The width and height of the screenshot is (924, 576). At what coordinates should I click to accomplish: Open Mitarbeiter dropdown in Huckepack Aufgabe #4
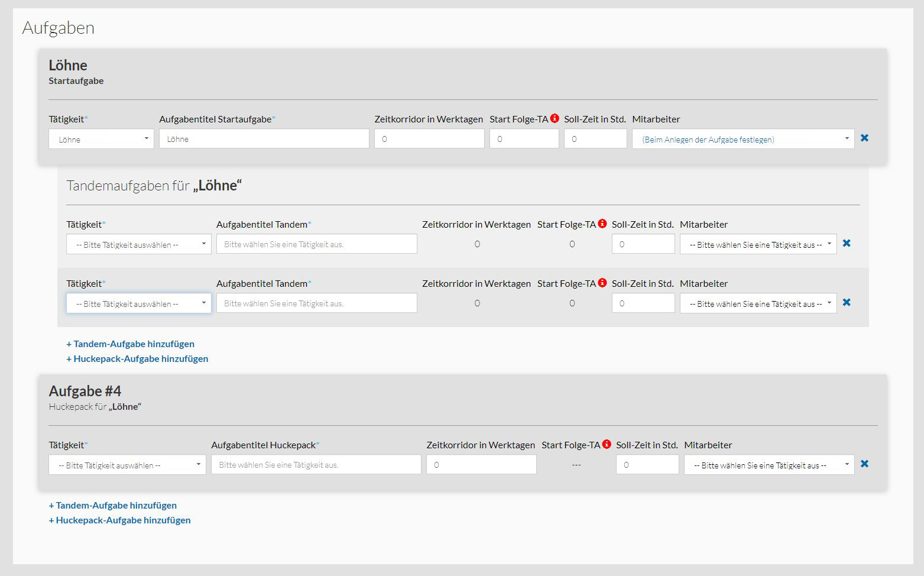tap(769, 465)
